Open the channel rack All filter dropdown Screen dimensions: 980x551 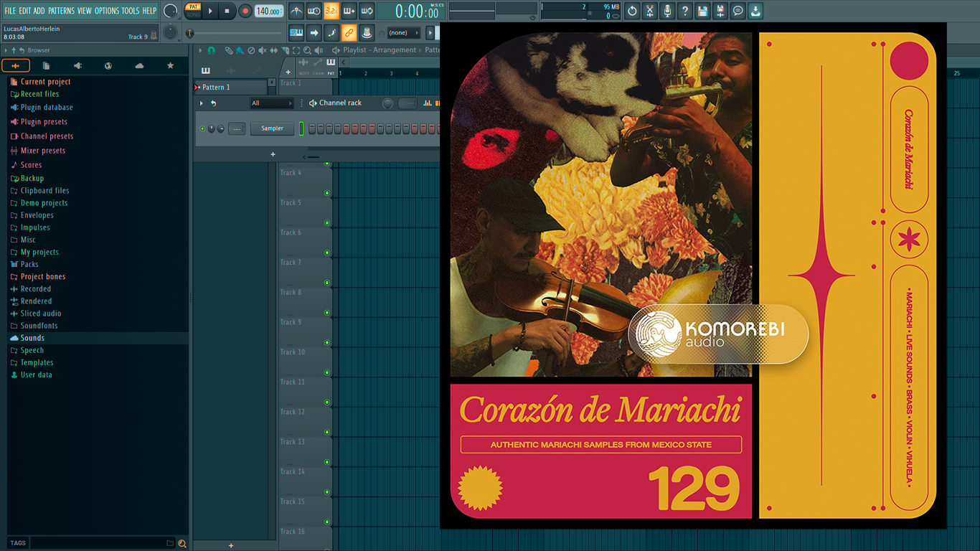271,103
